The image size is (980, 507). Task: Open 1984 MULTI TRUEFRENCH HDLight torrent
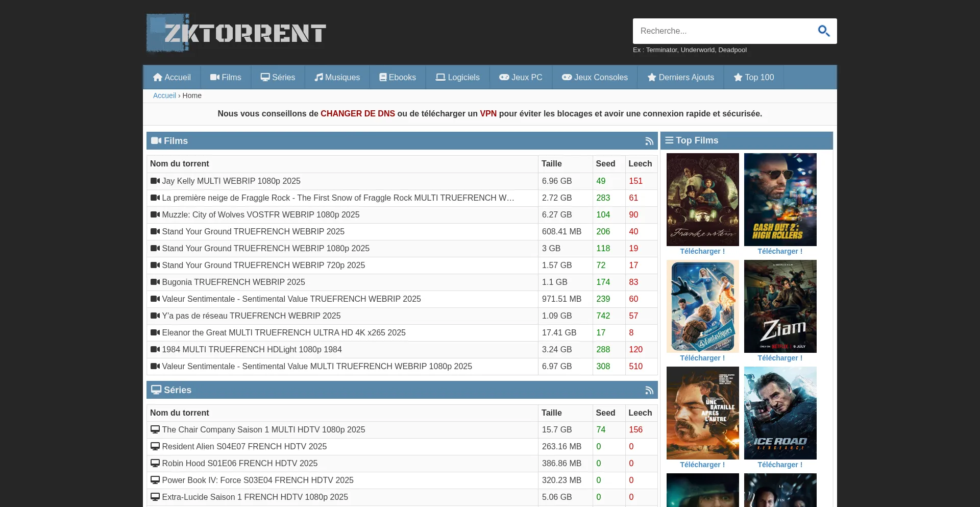point(252,349)
